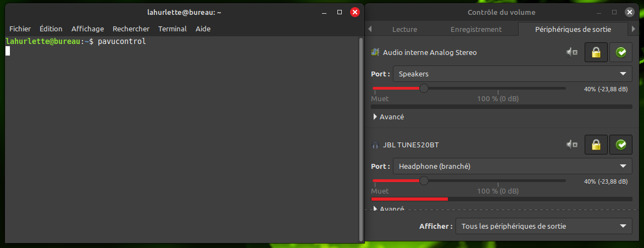Expand Avancé under Audio interne

pyautogui.click(x=388, y=117)
